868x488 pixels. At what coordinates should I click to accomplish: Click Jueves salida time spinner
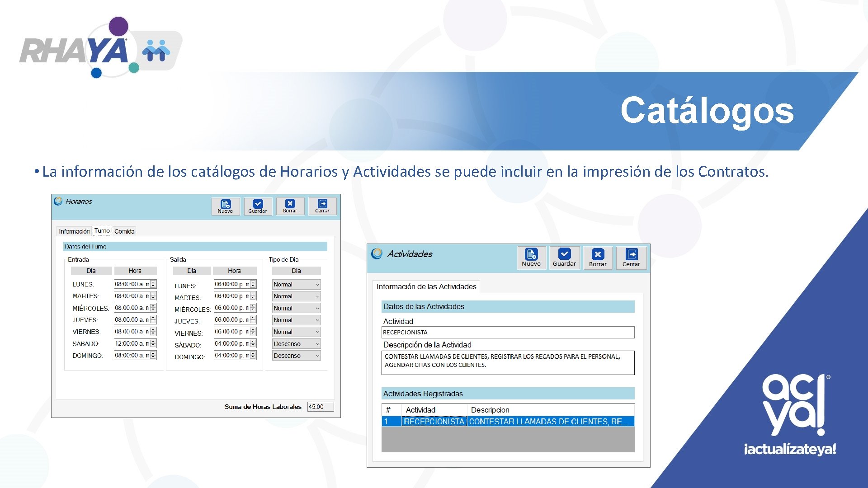pyautogui.click(x=253, y=319)
